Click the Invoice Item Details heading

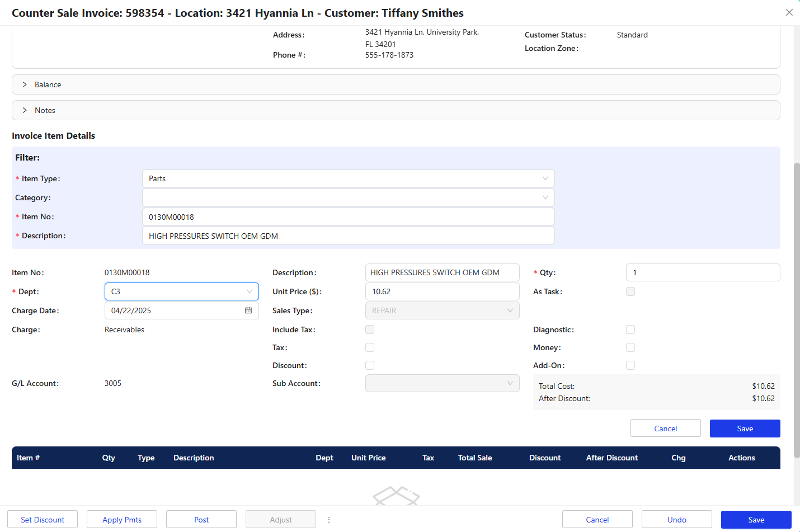54,135
